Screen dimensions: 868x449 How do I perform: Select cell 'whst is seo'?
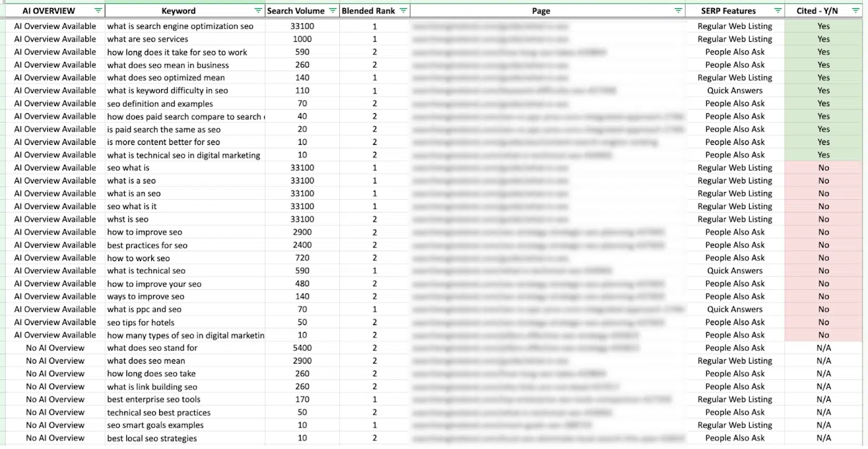coord(185,219)
